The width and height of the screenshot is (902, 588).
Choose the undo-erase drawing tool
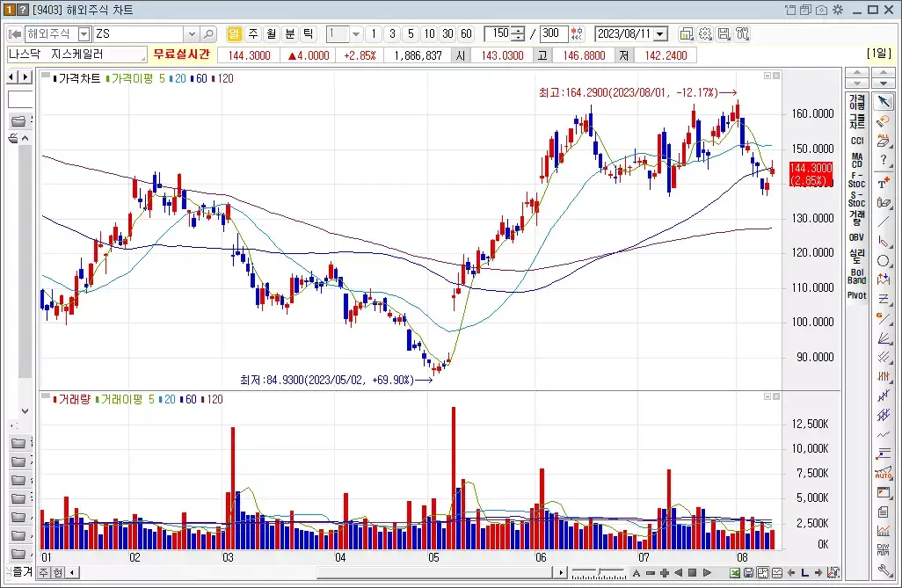click(883, 121)
